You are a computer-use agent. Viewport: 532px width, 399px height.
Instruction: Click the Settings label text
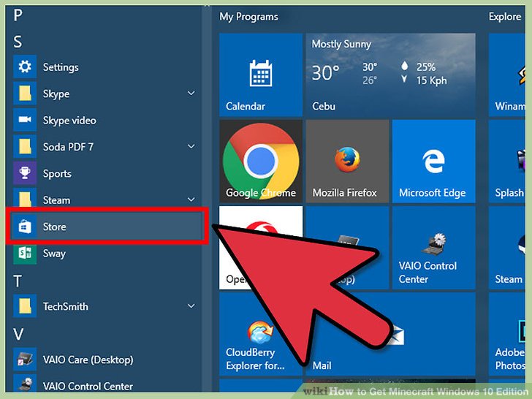(x=61, y=67)
